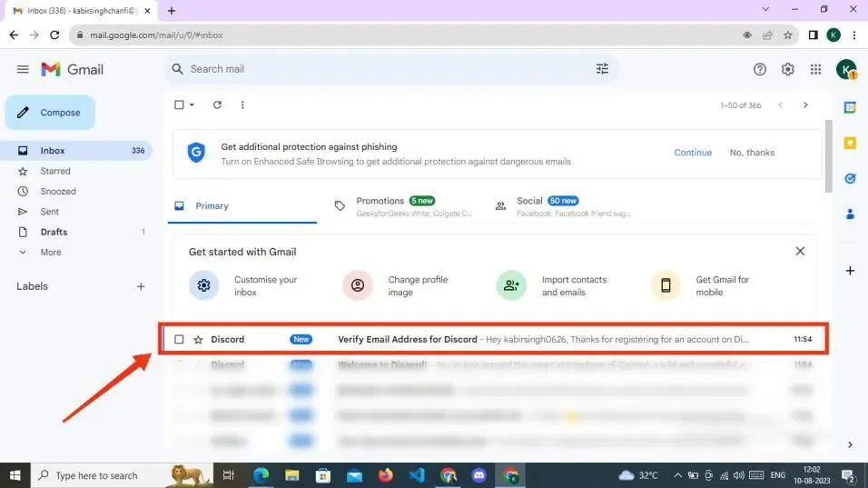Open Visual Studio Code from taskbar
868x488 pixels.
(416, 475)
